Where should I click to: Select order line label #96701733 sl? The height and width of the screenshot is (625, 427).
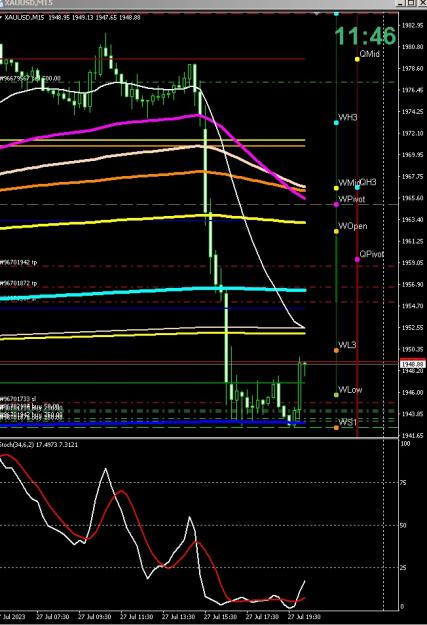tap(18, 399)
